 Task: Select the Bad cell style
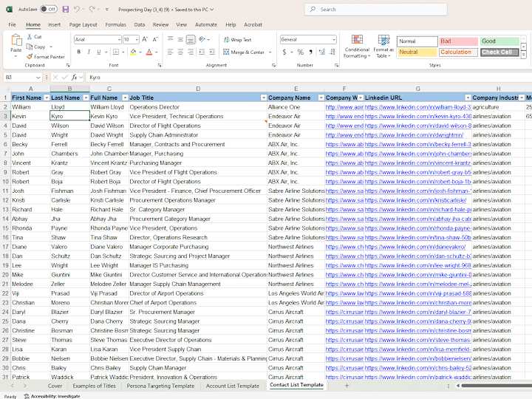pos(459,41)
